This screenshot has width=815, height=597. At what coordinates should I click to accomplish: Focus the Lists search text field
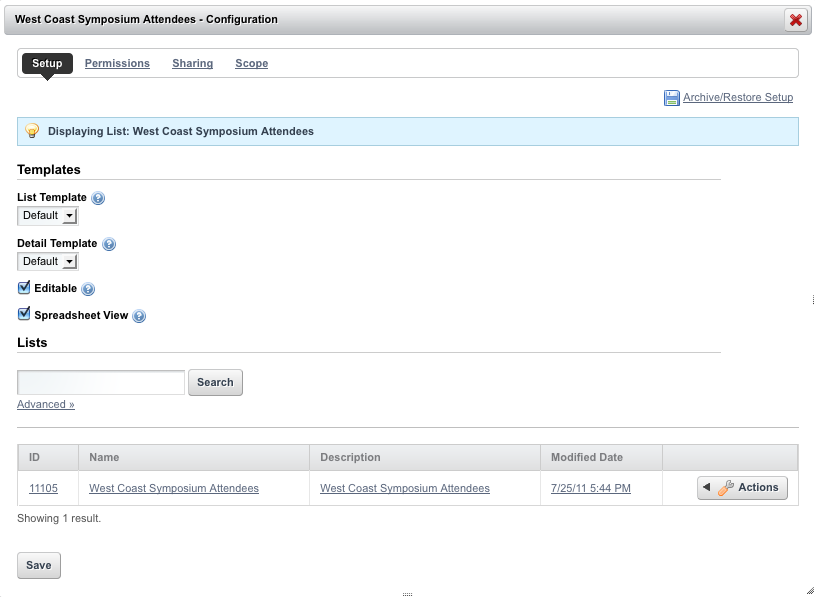pyautogui.click(x=101, y=382)
